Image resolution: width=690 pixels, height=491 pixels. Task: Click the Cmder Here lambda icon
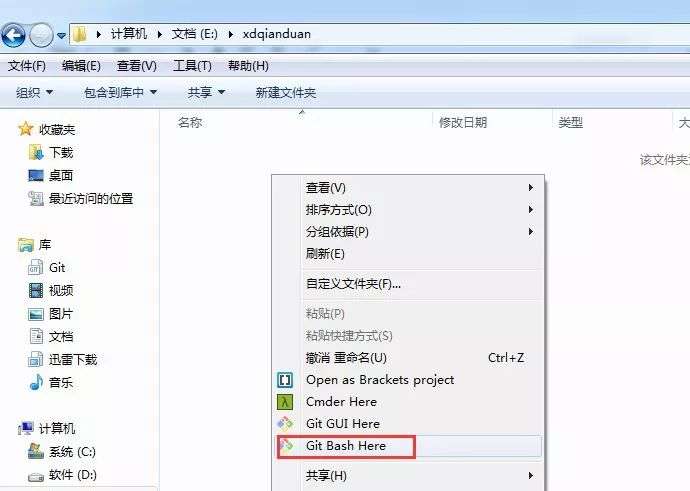click(285, 402)
